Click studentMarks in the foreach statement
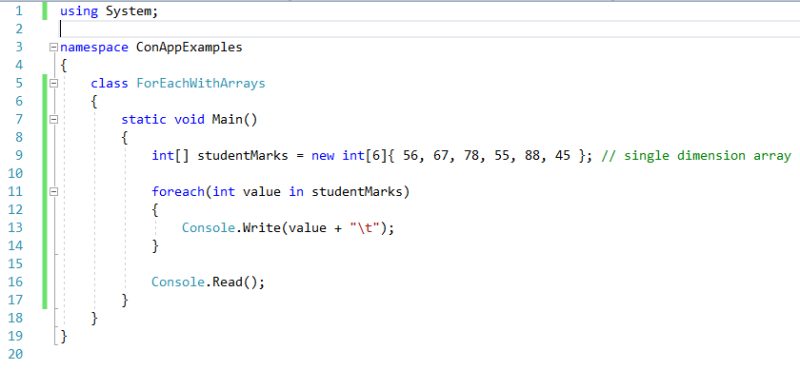The width and height of the screenshot is (800, 370). coord(357,192)
